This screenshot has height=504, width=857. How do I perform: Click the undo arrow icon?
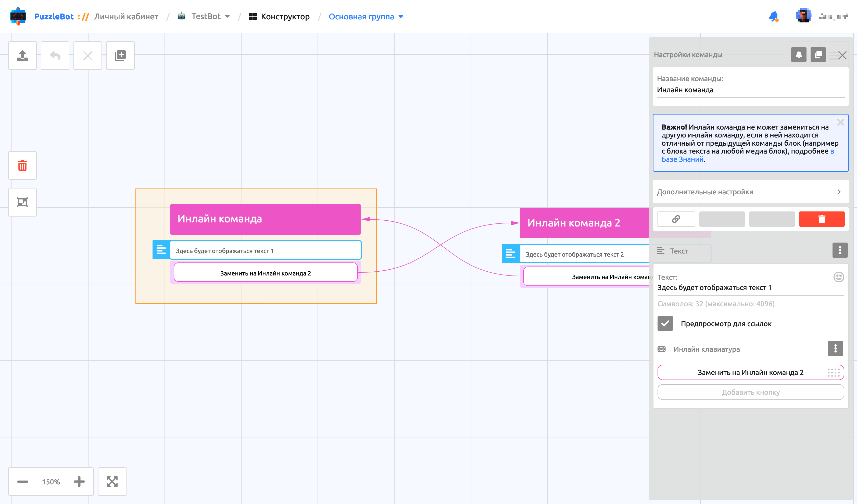coord(55,55)
